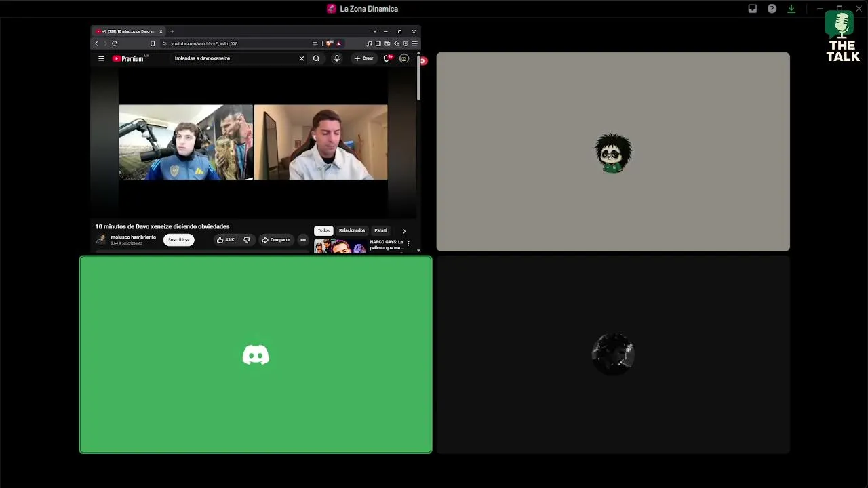Click the Compartir share button
This screenshot has width=868, height=488.
[x=276, y=240]
